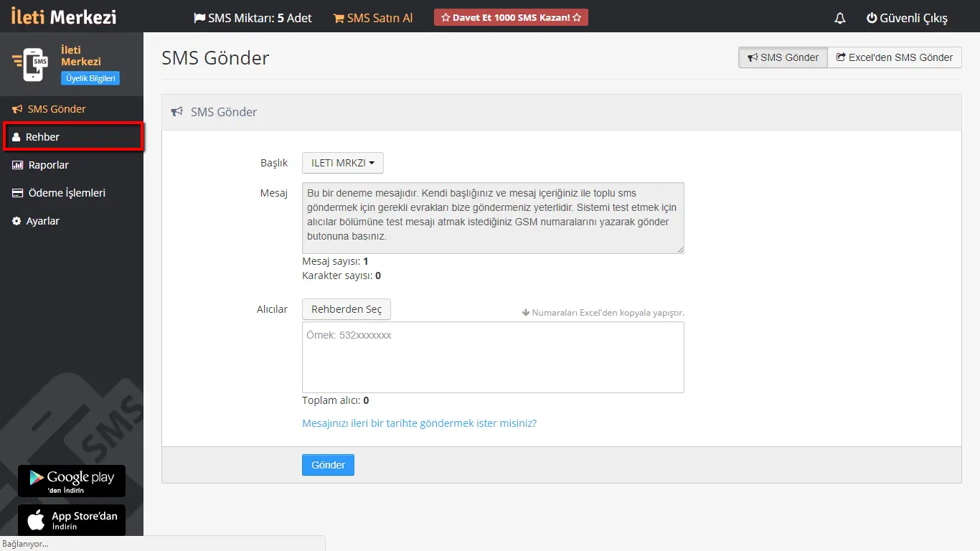Open Ayarlar in the sidebar
This screenshot has width=980, height=551.
coord(72,221)
